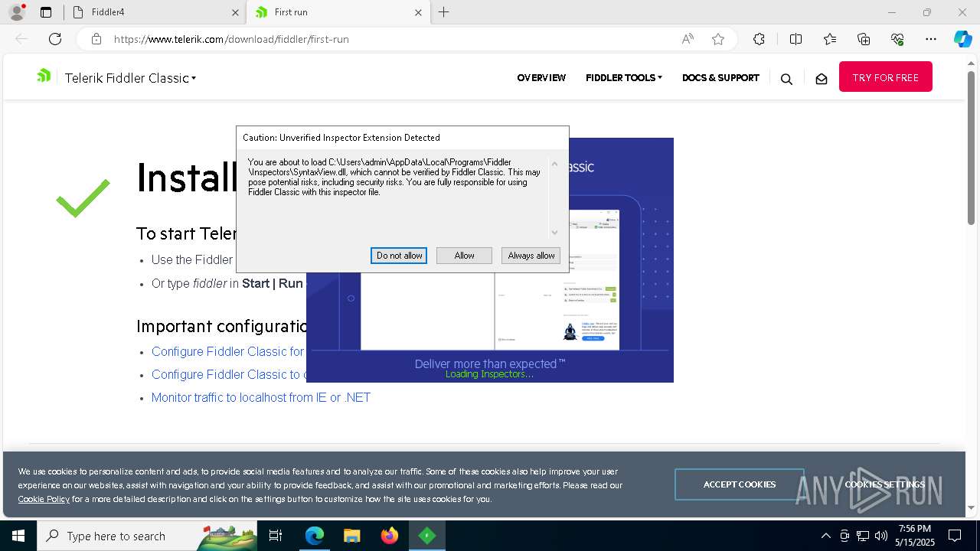Open Task View on the taskbar
Image resolution: width=980 pixels, height=551 pixels.
276,536
